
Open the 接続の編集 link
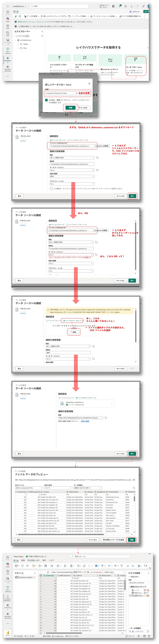click(85, 421)
